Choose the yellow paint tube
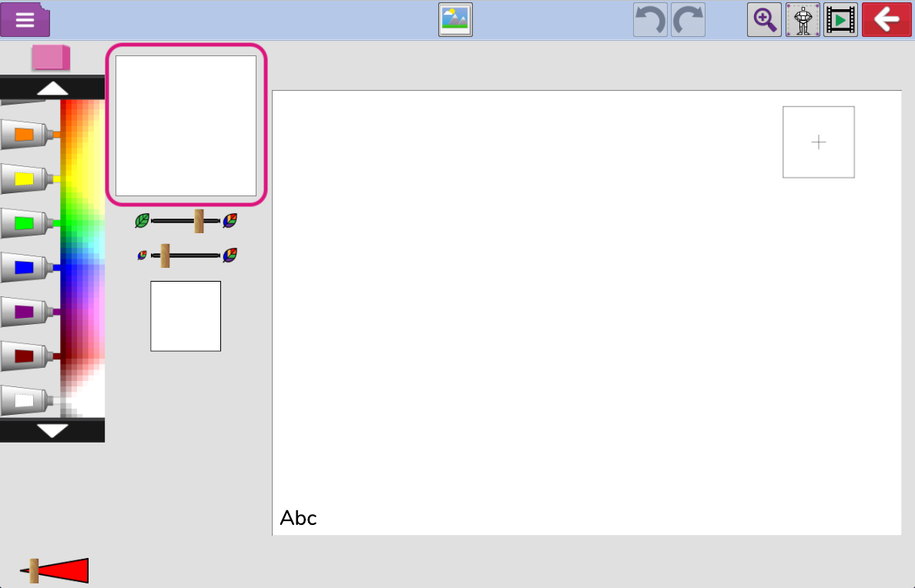Viewport: 915px width, 588px height. [x=29, y=179]
